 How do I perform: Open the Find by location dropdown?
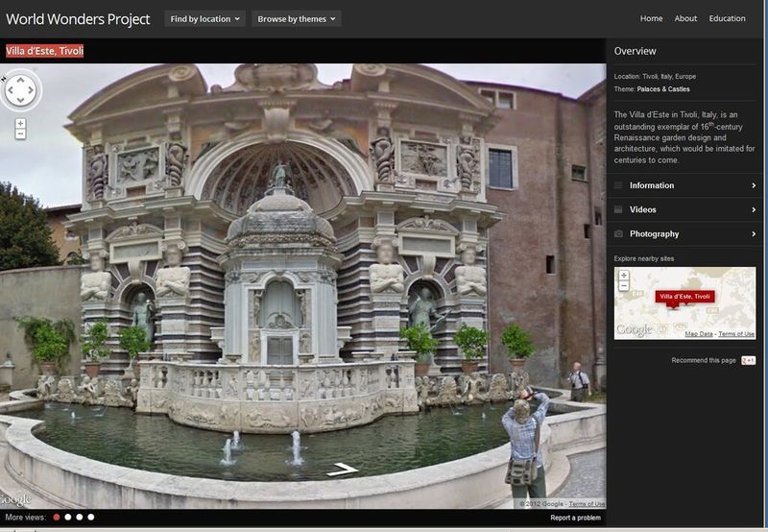coord(204,19)
